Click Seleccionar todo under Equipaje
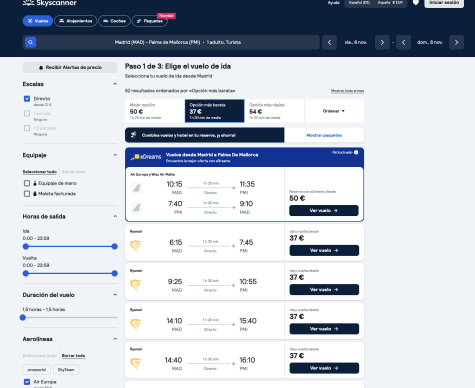Viewport: 475px width, 388px height. click(x=40, y=172)
